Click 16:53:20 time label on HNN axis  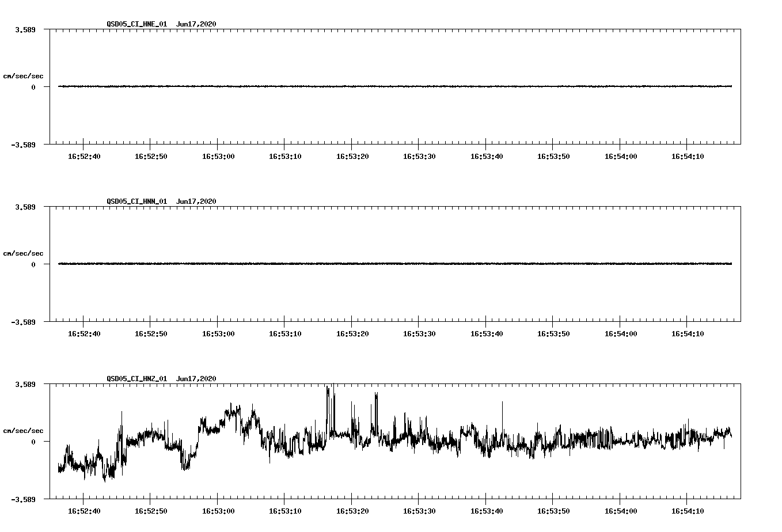coord(352,334)
